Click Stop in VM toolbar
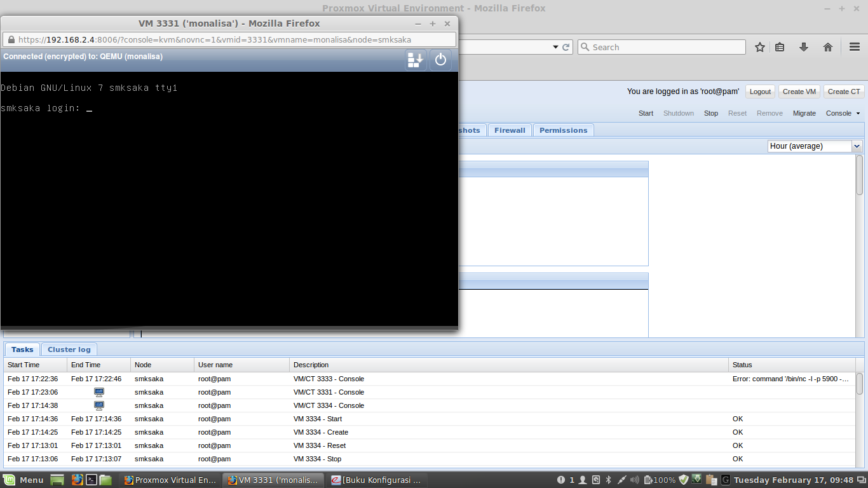Image resolution: width=868 pixels, height=488 pixels. [x=711, y=113]
